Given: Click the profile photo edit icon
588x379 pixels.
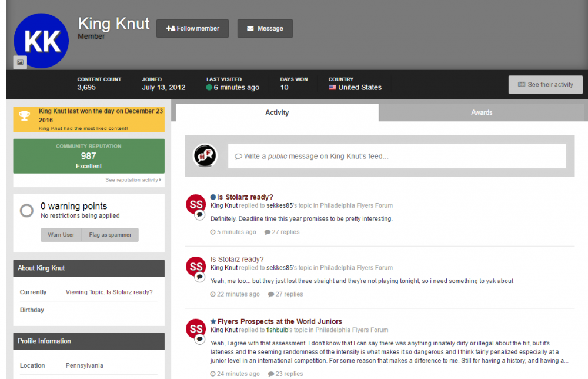Looking at the screenshot, I should [x=20, y=62].
